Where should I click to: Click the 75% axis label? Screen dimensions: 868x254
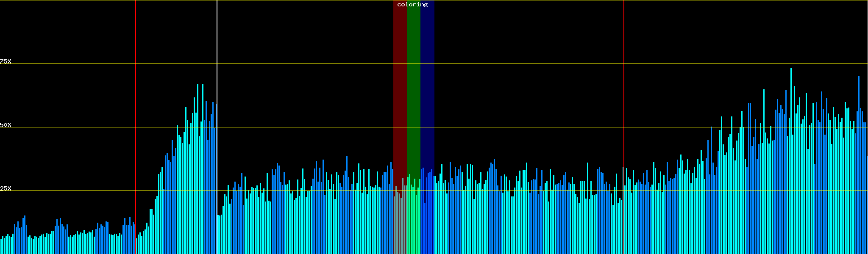(x=6, y=61)
